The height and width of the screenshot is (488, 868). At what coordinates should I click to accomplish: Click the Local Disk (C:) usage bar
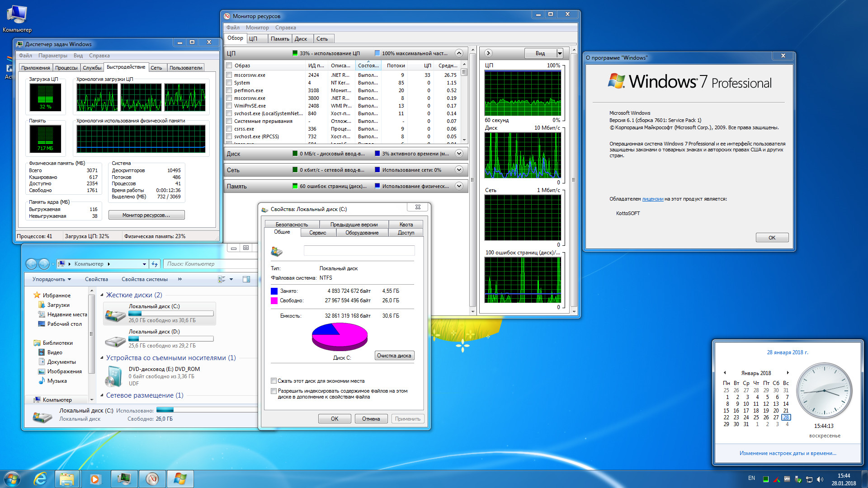[x=171, y=314]
